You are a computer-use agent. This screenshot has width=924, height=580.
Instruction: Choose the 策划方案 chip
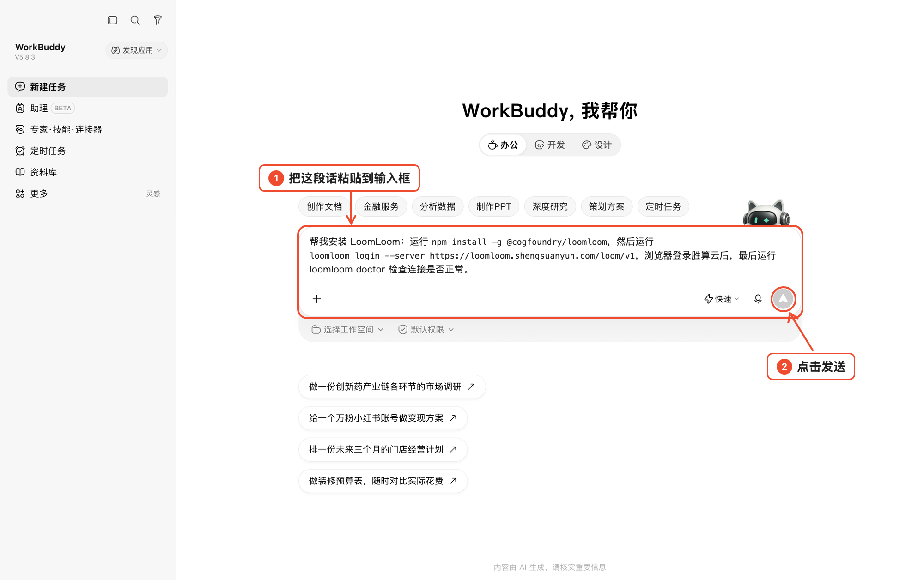[x=607, y=206]
